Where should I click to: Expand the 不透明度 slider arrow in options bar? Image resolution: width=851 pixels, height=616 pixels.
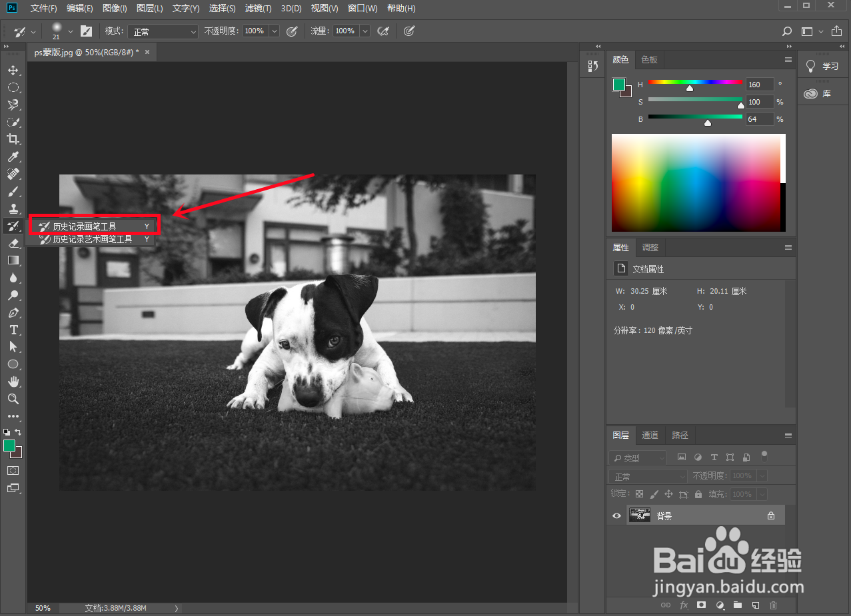274,31
